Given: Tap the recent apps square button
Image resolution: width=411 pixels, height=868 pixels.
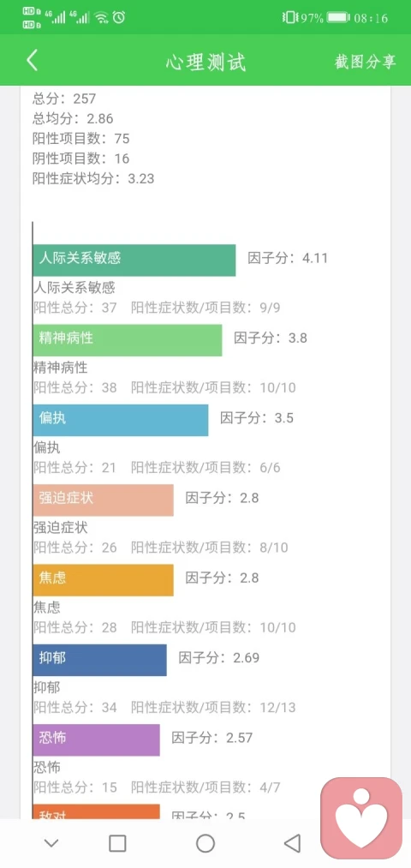Looking at the screenshot, I should coord(117,843).
